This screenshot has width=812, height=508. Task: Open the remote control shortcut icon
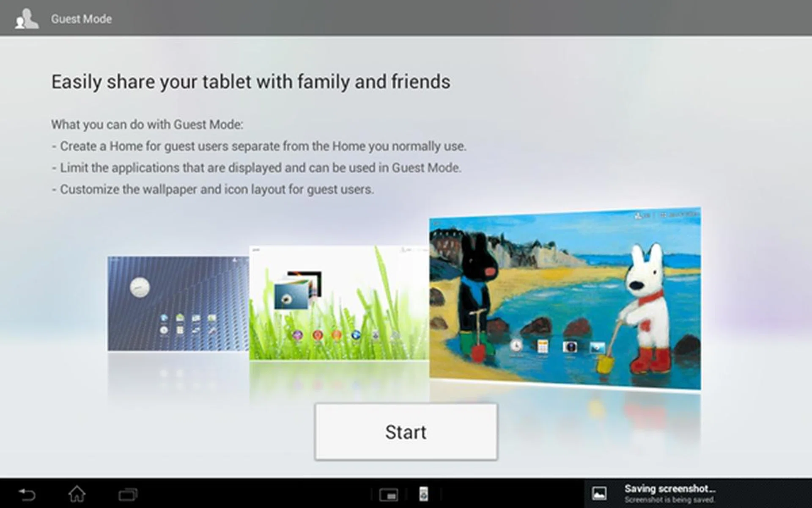(x=423, y=494)
